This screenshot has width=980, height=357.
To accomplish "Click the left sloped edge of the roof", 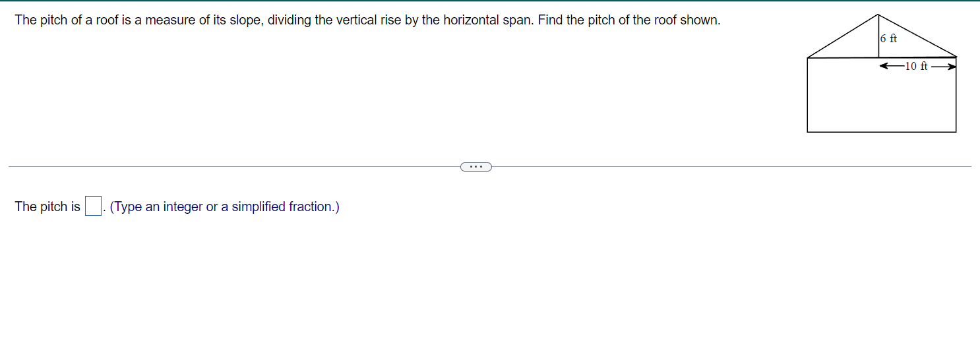I will coord(843,36).
